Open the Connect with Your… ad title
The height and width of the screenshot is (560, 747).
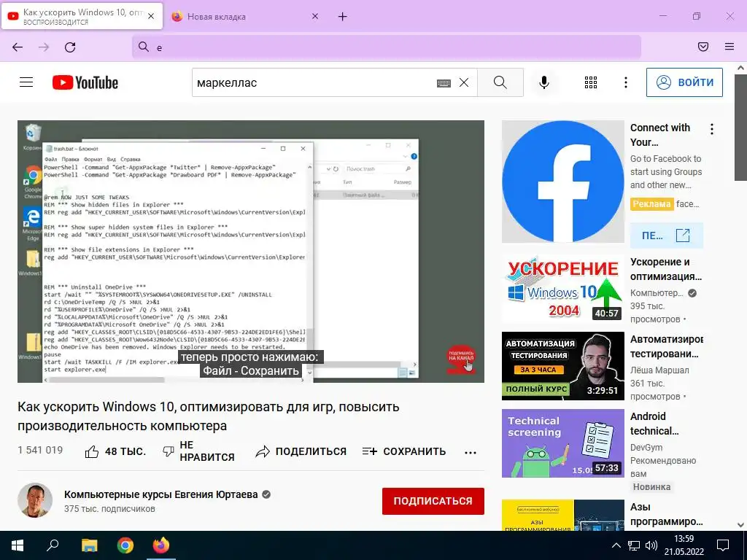pyautogui.click(x=659, y=135)
